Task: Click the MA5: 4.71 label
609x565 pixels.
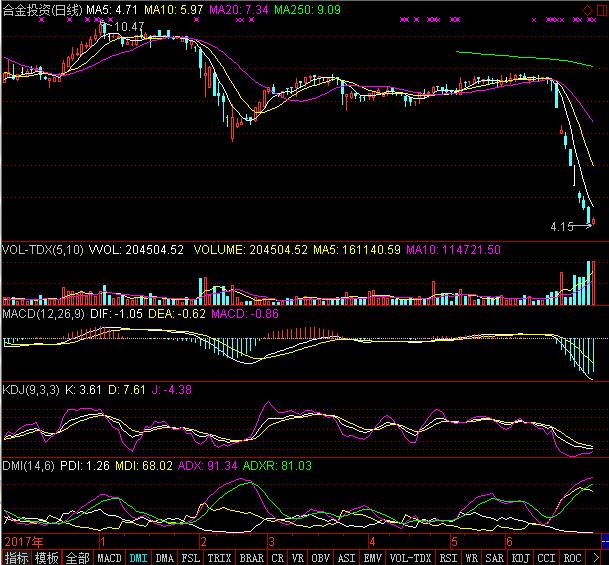Action: [x=112, y=10]
